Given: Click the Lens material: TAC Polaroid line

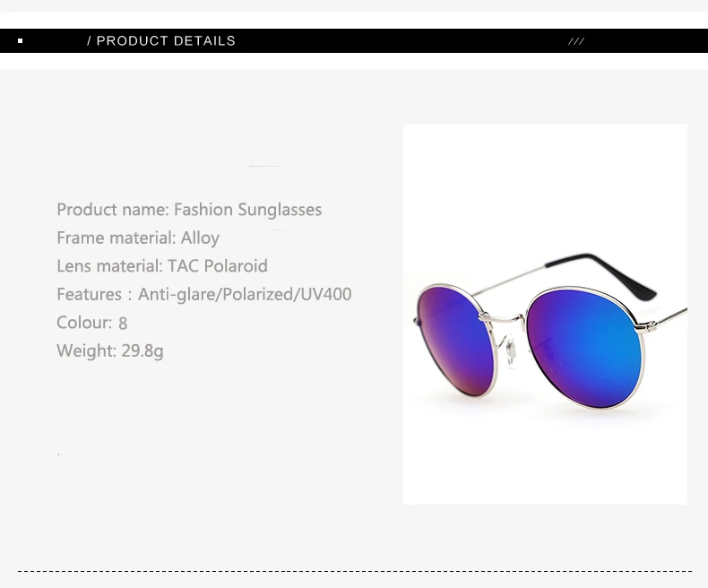Looking at the screenshot, I should tap(162, 266).
